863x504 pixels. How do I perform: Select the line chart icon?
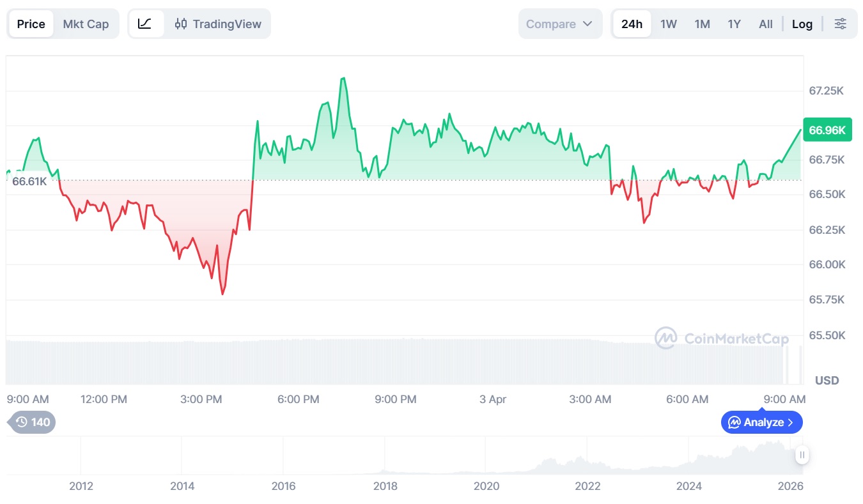point(145,24)
